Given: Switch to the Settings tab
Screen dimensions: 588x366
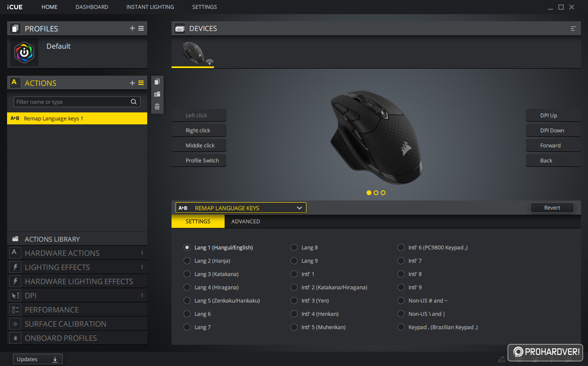Looking at the screenshot, I should [x=198, y=221].
